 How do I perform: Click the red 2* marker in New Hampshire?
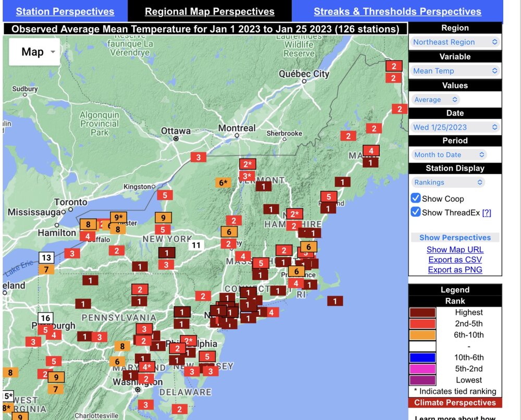point(295,214)
